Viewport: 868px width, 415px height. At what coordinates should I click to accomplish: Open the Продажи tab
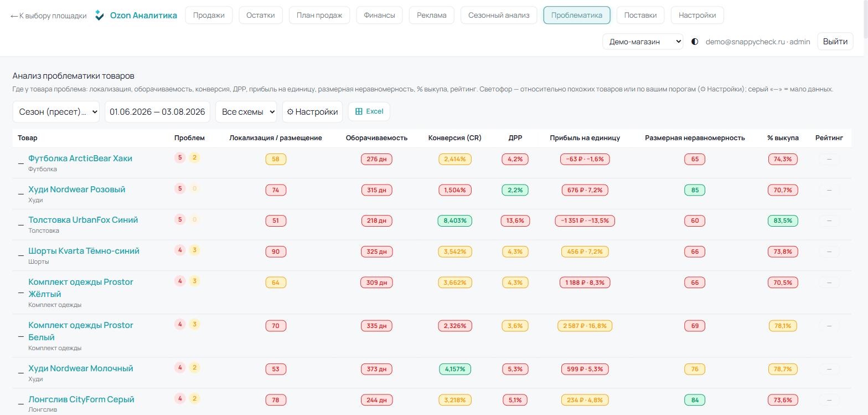[x=209, y=15]
